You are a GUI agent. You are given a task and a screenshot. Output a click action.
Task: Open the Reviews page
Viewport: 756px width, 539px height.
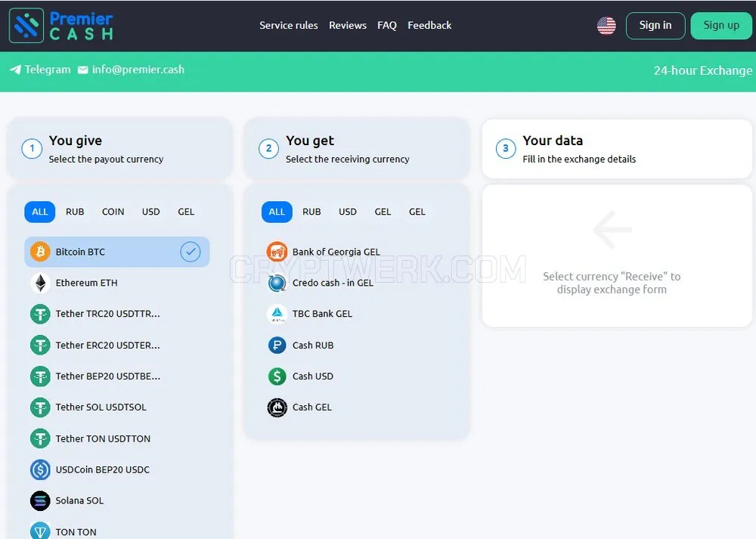tap(348, 25)
